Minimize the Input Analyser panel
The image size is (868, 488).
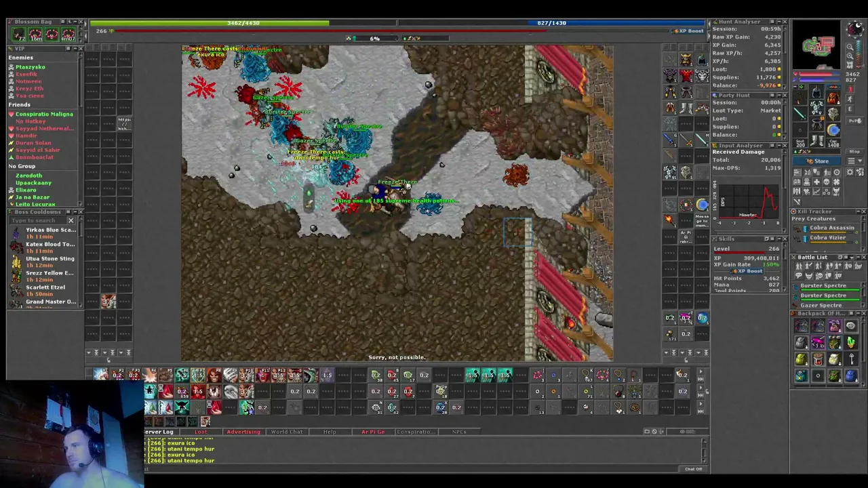pyautogui.click(x=779, y=145)
